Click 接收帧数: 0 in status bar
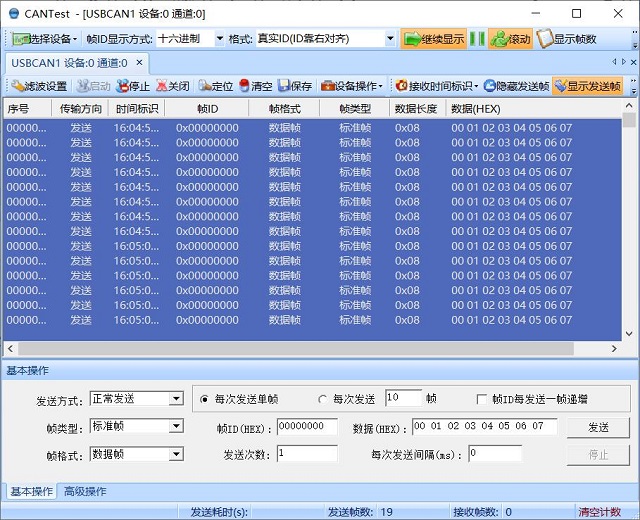 [482, 511]
